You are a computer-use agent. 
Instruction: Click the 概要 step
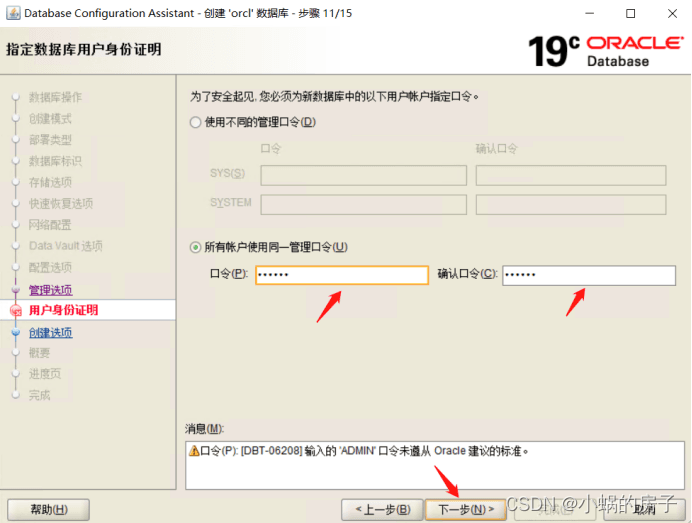(39, 353)
